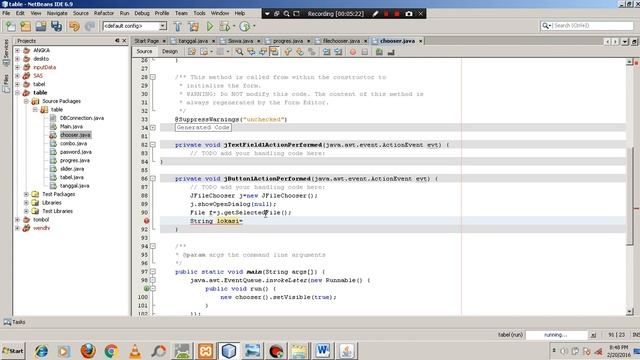Expand the Generated Code fold on line 34
The image size is (640, 360).
point(153,128)
